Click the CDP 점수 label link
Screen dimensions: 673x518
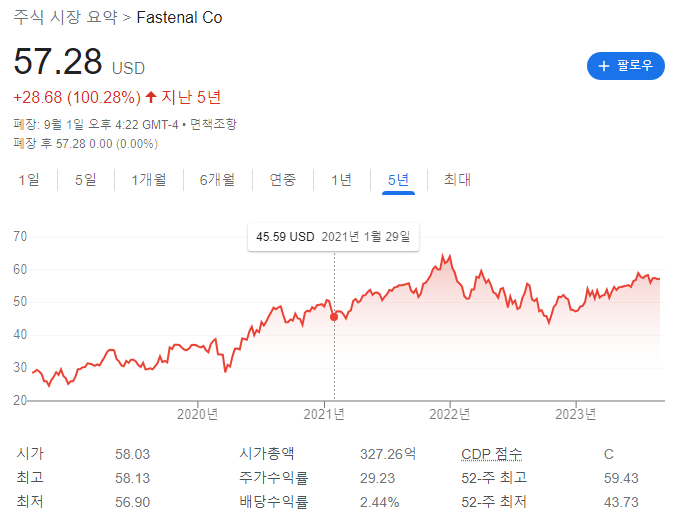pos(491,454)
